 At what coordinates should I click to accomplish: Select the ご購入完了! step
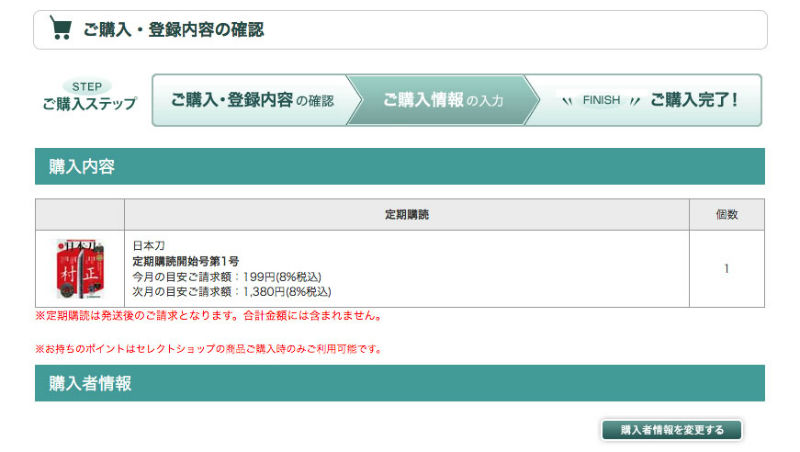tap(693, 100)
